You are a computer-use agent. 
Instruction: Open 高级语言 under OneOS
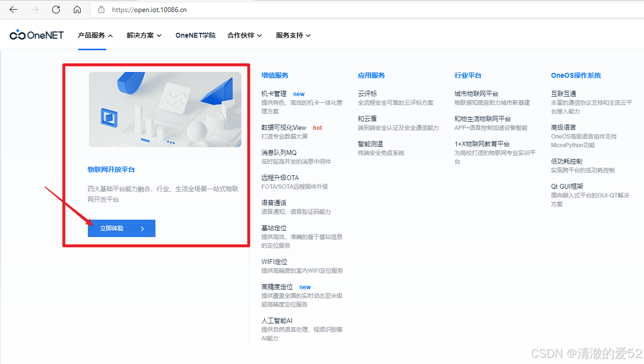coord(563,127)
